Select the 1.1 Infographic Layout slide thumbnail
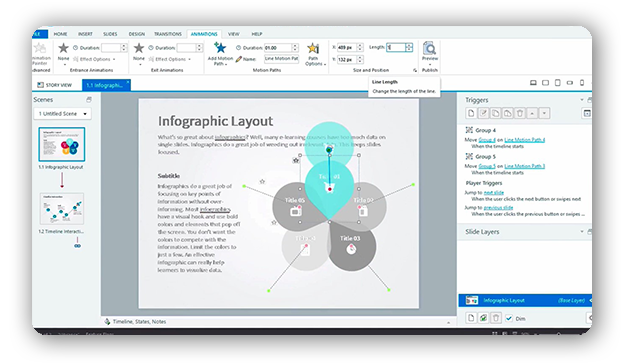The image size is (626, 363). click(62, 144)
